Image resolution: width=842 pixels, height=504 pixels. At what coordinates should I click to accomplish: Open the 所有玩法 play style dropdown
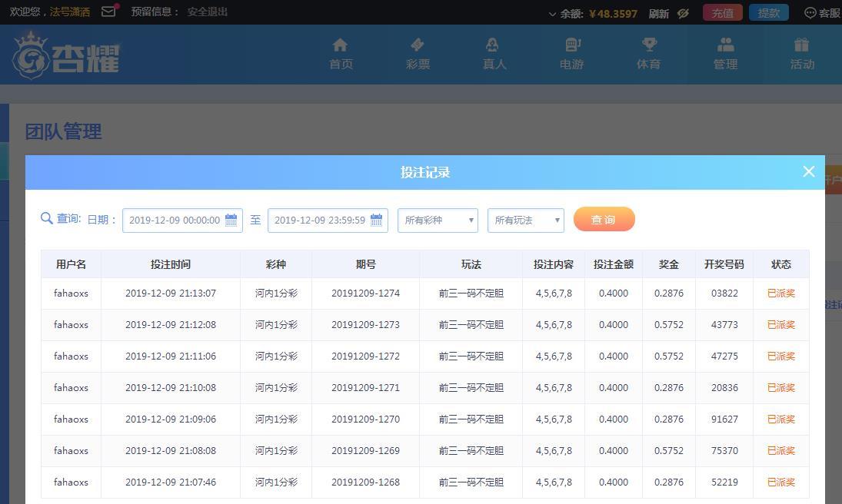(525, 220)
